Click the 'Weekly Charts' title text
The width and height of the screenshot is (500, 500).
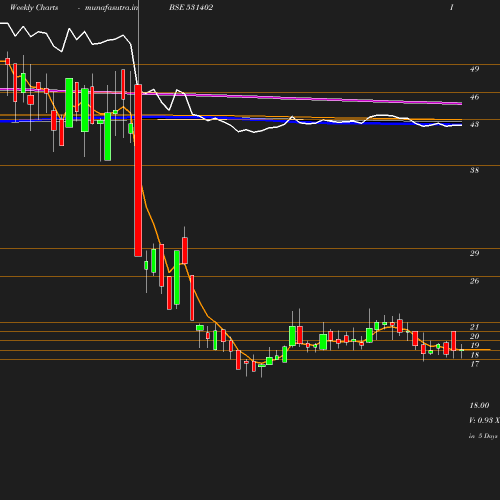coord(34,8)
